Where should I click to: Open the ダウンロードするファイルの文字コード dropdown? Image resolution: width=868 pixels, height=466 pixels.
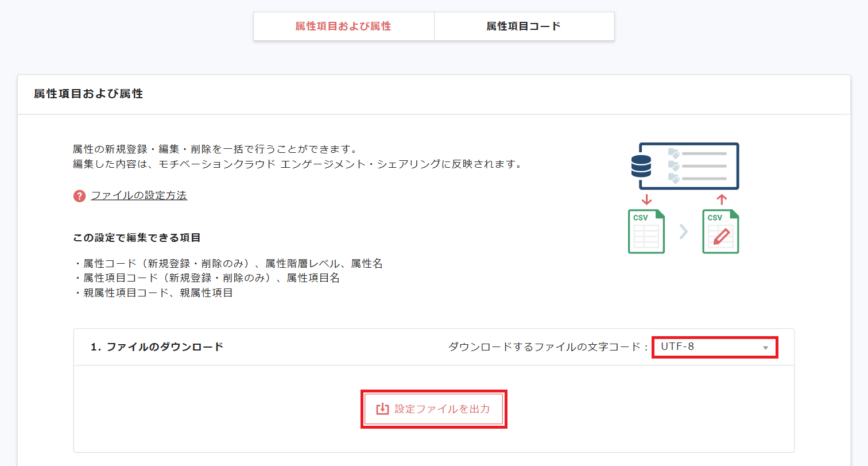tap(715, 347)
